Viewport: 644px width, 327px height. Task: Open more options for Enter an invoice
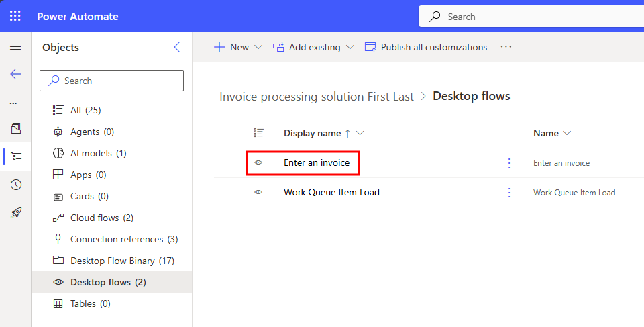point(509,163)
